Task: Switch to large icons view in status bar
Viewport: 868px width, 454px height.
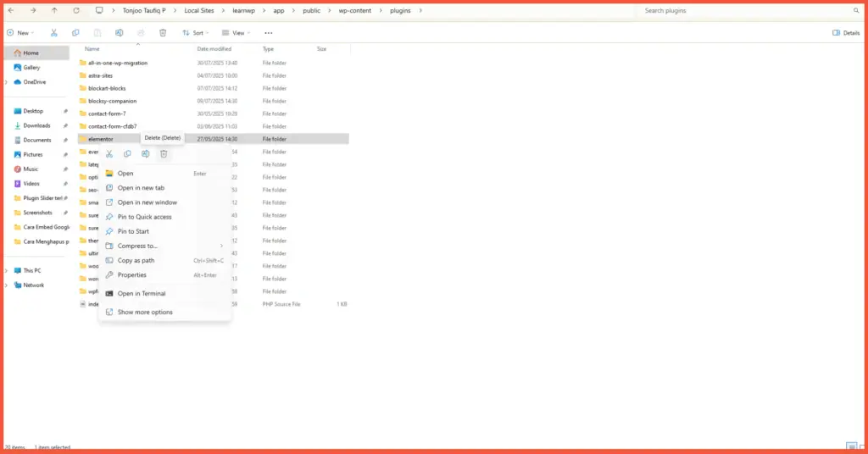Action: pyautogui.click(x=862, y=447)
